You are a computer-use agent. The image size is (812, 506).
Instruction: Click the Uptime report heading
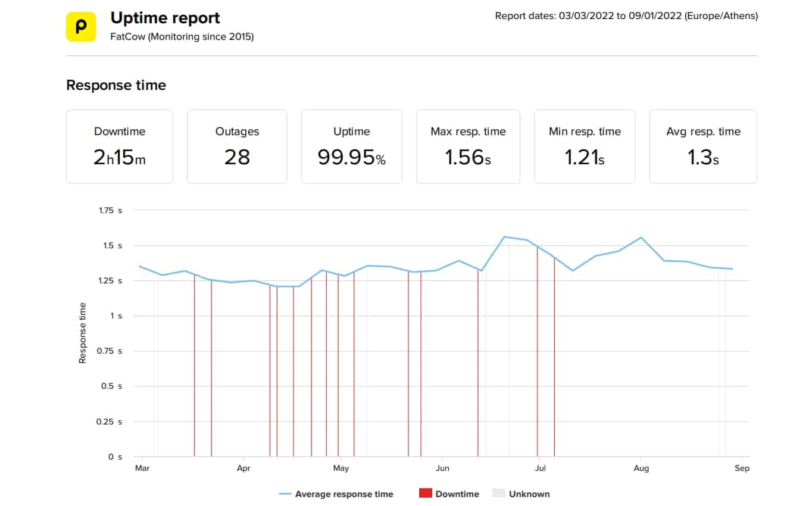(165, 18)
